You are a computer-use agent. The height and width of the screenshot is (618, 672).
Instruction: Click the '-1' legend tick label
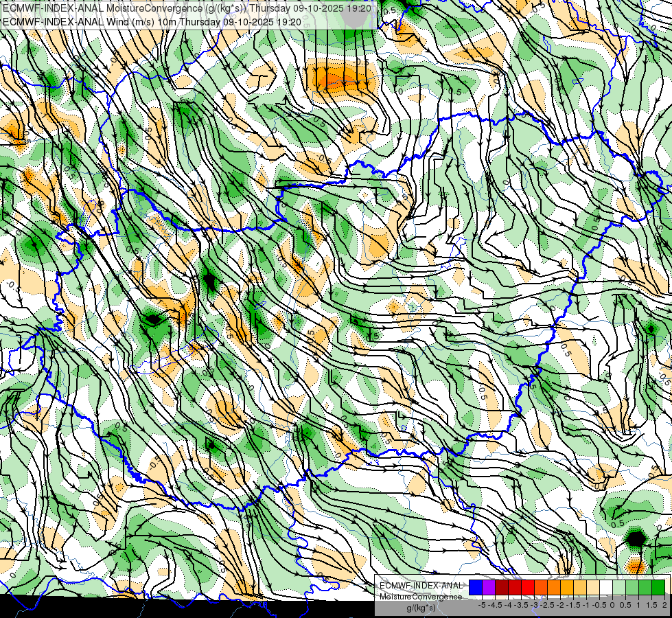point(586,605)
